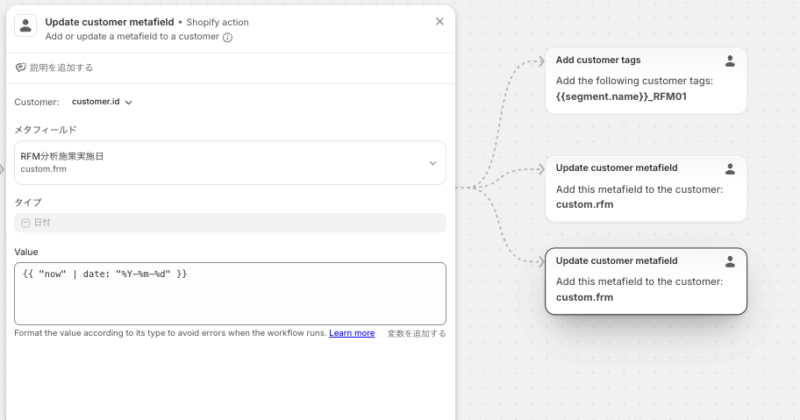Click the 説明を追加する text
800x420 pixels.
click(63, 68)
